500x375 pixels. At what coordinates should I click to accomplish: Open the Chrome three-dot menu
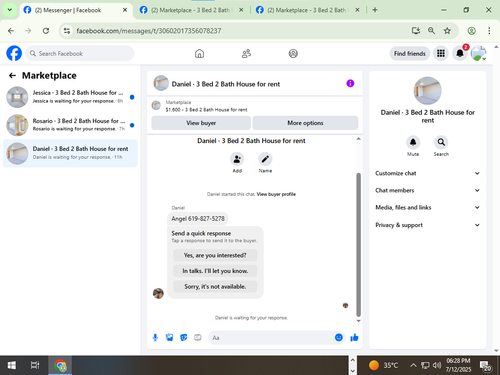[489, 31]
